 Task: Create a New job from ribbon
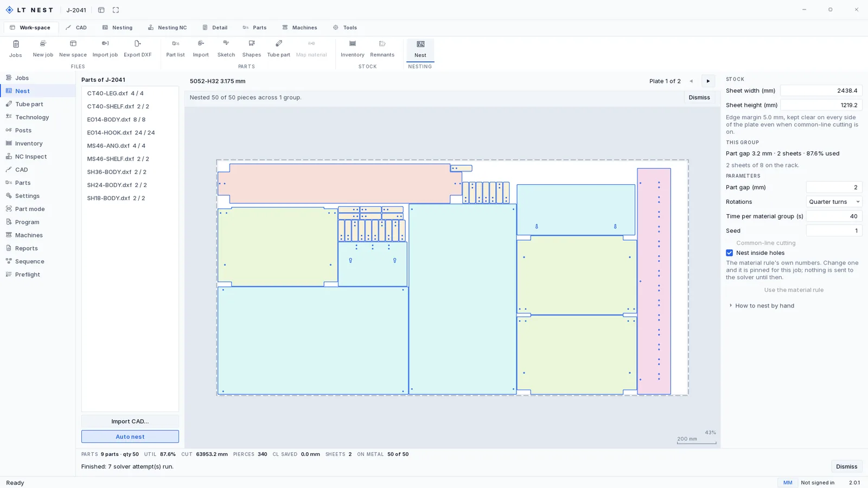click(x=43, y=48)
